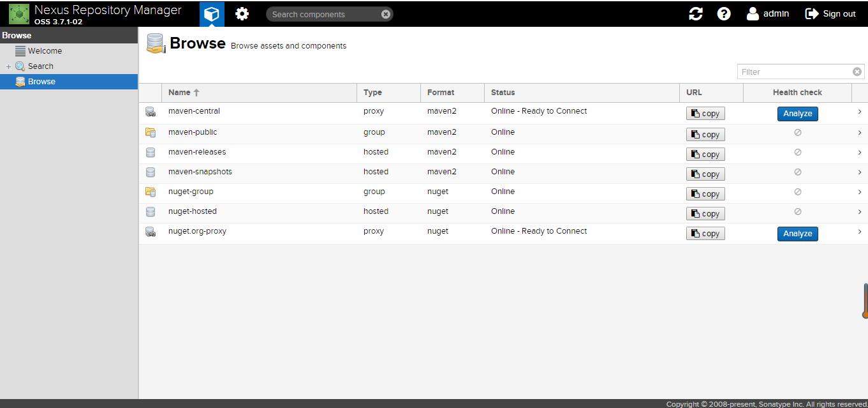Click Sign out
The width and height of the screenshot is (868, 408).
coord(830,13)
